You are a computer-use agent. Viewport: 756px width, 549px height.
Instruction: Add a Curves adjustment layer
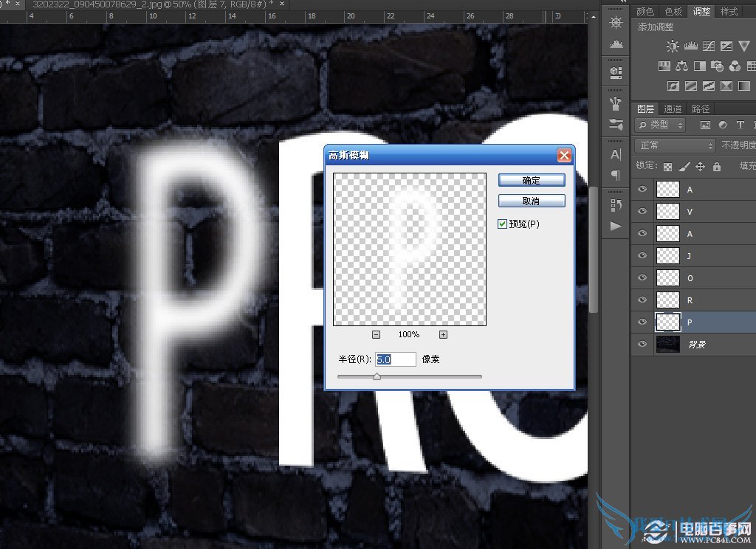click(x=709, y=46)
